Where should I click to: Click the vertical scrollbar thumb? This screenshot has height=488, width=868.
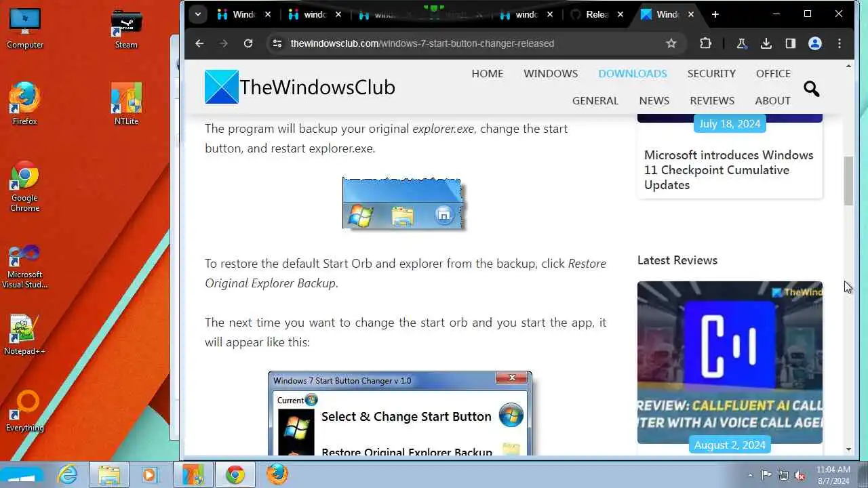tap(848, 181)
